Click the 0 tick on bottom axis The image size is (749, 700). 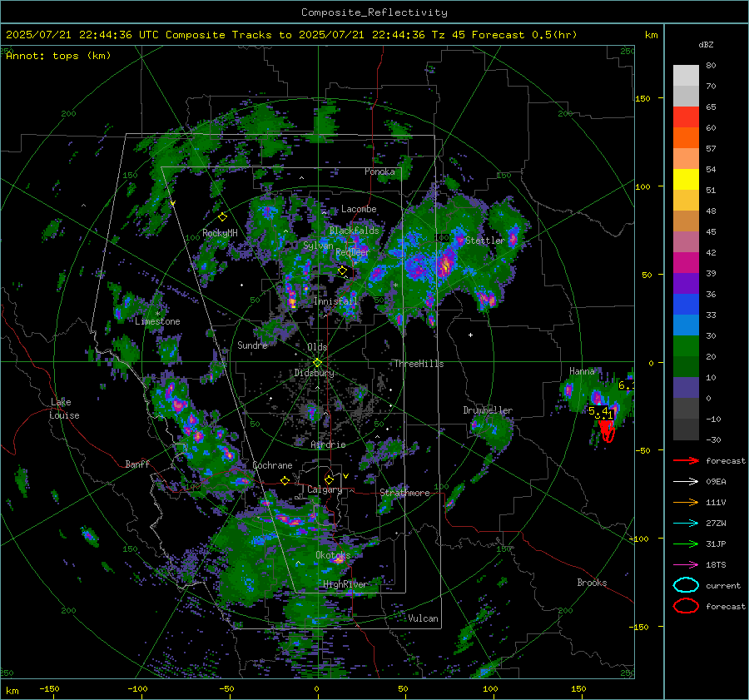point(316,688)
